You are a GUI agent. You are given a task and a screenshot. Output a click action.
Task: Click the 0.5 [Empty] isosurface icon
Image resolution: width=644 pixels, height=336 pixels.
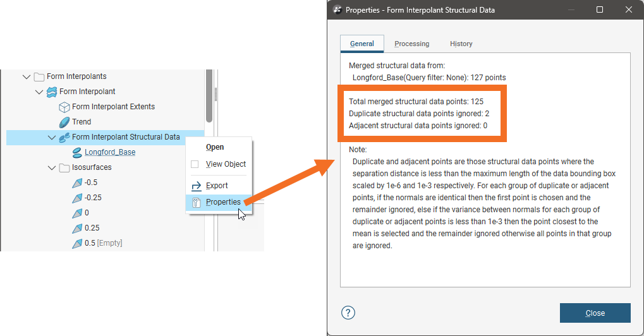pyautogui.click(x=77, y=244)
